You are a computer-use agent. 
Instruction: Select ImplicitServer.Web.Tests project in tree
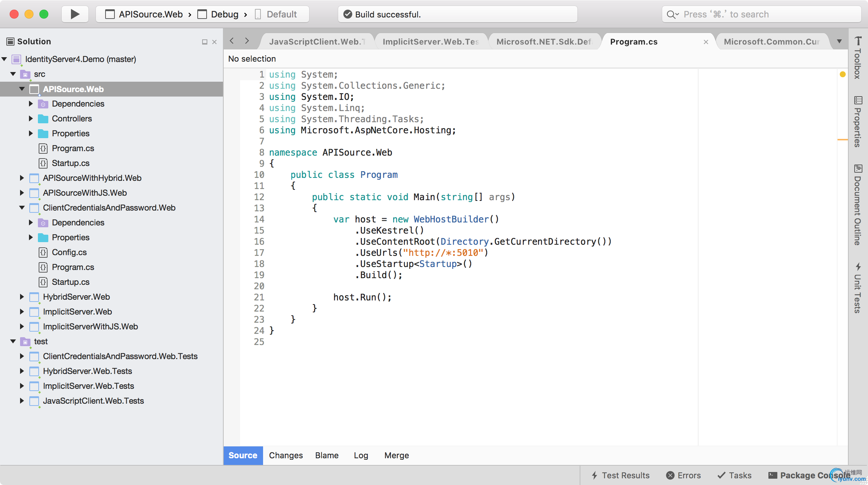click(88, 386)
